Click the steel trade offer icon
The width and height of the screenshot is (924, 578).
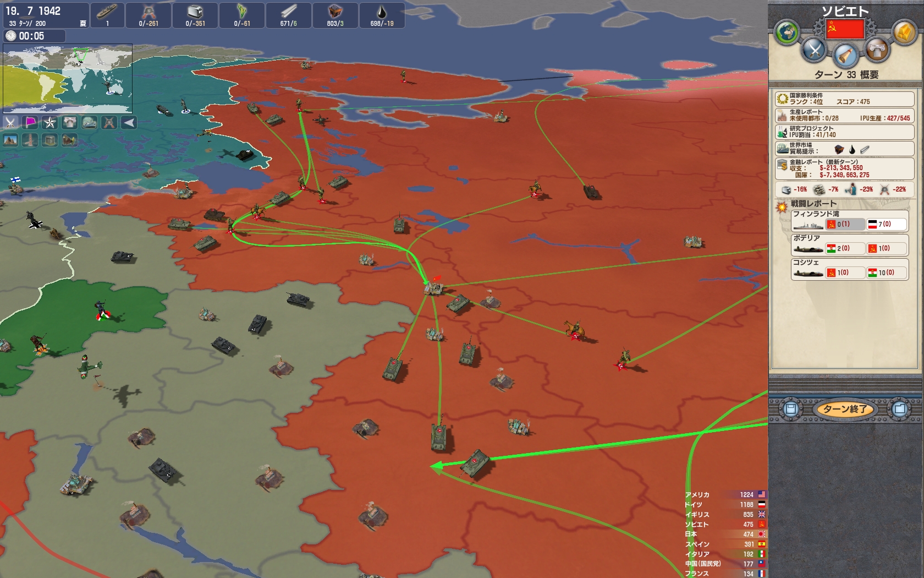(865, 149)
